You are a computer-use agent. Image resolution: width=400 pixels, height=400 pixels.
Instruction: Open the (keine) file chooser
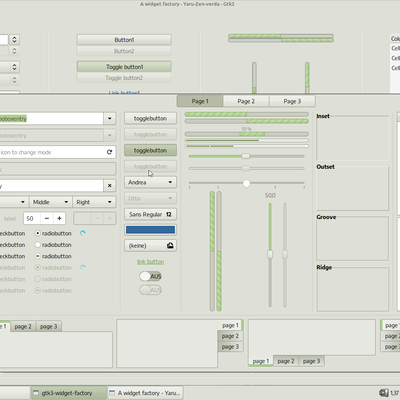pos(150,246)
